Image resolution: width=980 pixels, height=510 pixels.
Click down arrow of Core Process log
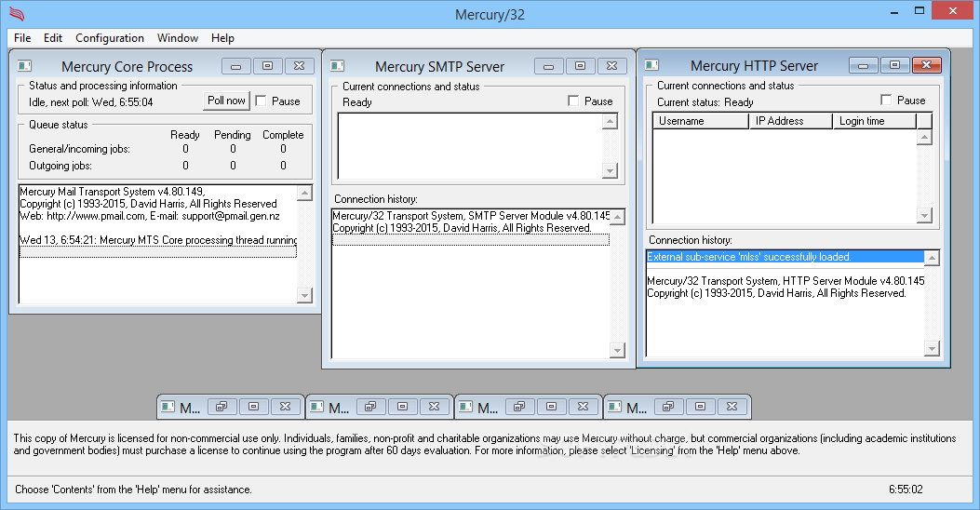(x=304, y=295)
